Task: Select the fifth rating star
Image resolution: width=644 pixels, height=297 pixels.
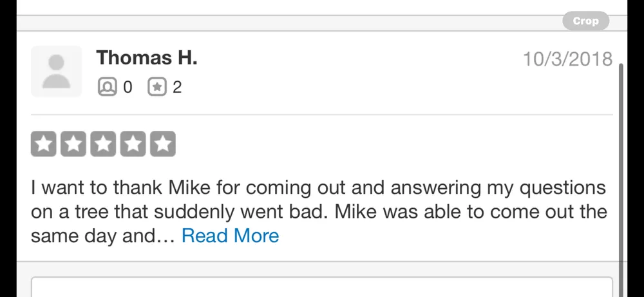Action: [x=162, y=144]
